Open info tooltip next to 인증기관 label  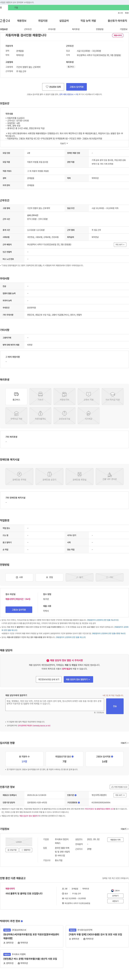76,795
